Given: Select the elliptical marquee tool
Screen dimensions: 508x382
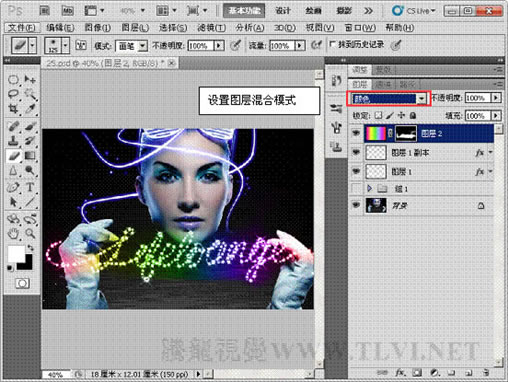Looking at the screenshot, I should coord(14,80).
